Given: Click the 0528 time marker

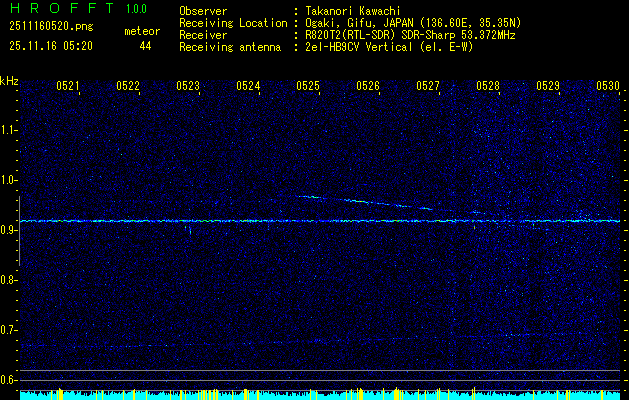Looking at the screenshot, I should pos(488,85).
